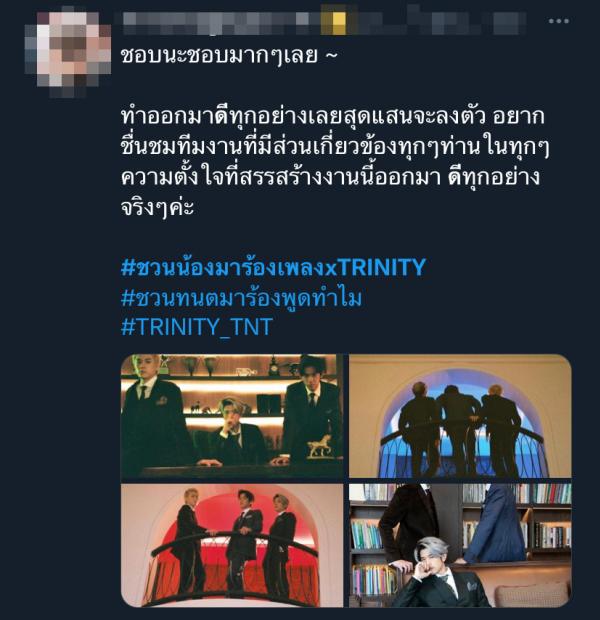600x620 pixels.
Task: View library photo with silver-haired man
Action: 460,546
